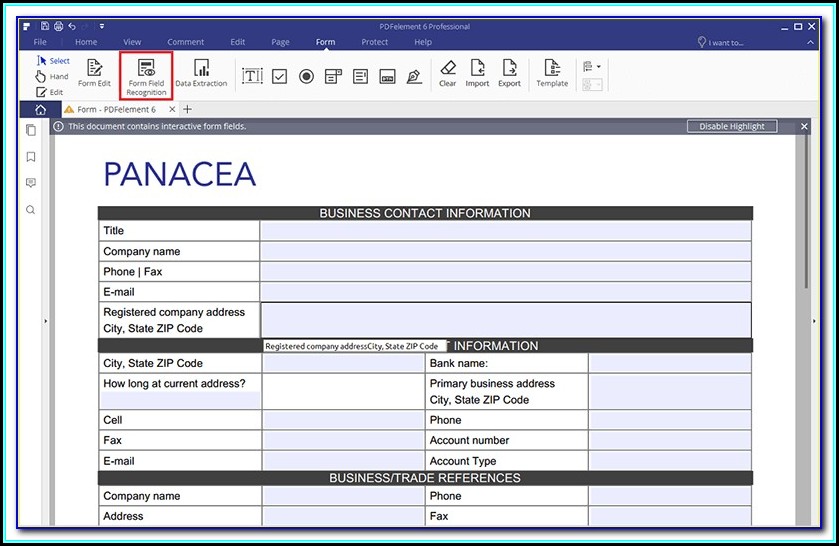
Task: Choose the Edit tool under Hand
Action: pos(50,92)
